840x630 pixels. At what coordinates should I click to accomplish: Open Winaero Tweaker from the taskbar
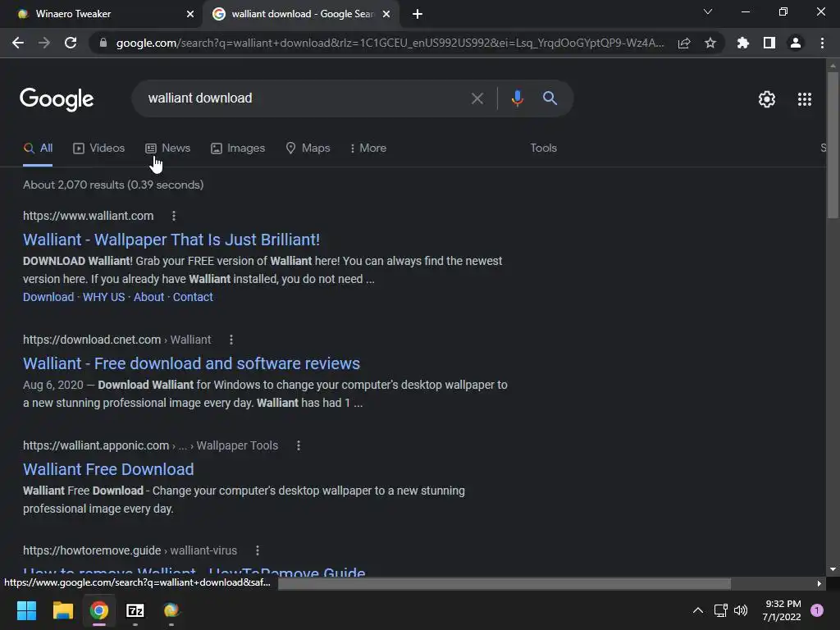coord(171,610)
